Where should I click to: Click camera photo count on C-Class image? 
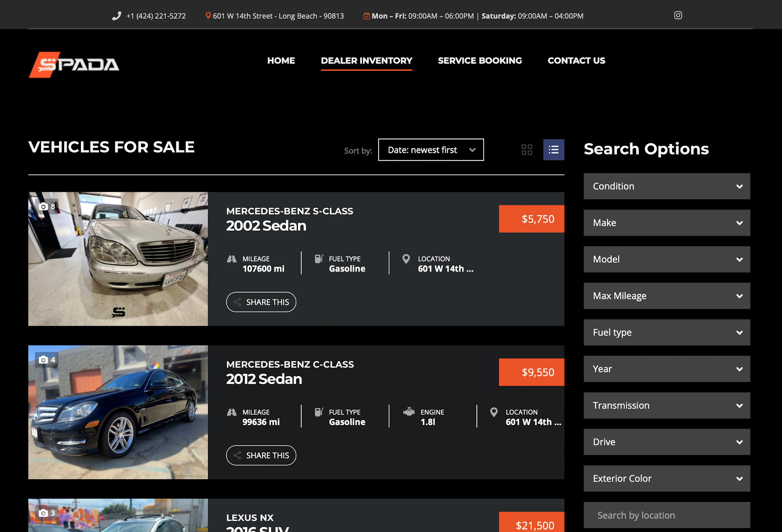pyautogui.click(x=47, y=360)
